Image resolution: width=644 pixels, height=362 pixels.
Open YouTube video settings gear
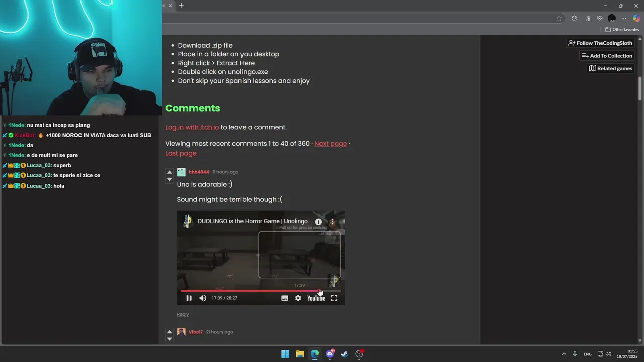click(x=298, y=298)
